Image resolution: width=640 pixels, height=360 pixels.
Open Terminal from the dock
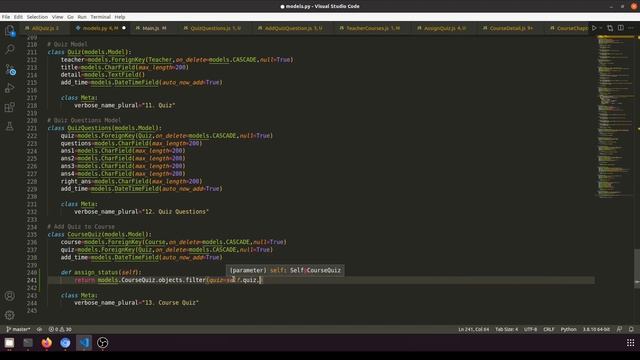click(x=28, y=343)
